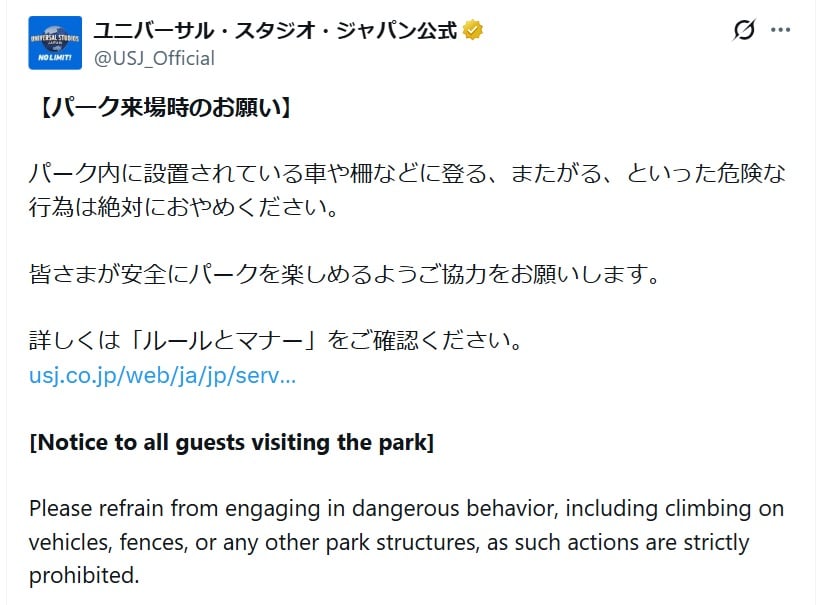Click the sentence starting with 皆さまが安全に
This screenshot has height=605, width=833.
(345, 274)
